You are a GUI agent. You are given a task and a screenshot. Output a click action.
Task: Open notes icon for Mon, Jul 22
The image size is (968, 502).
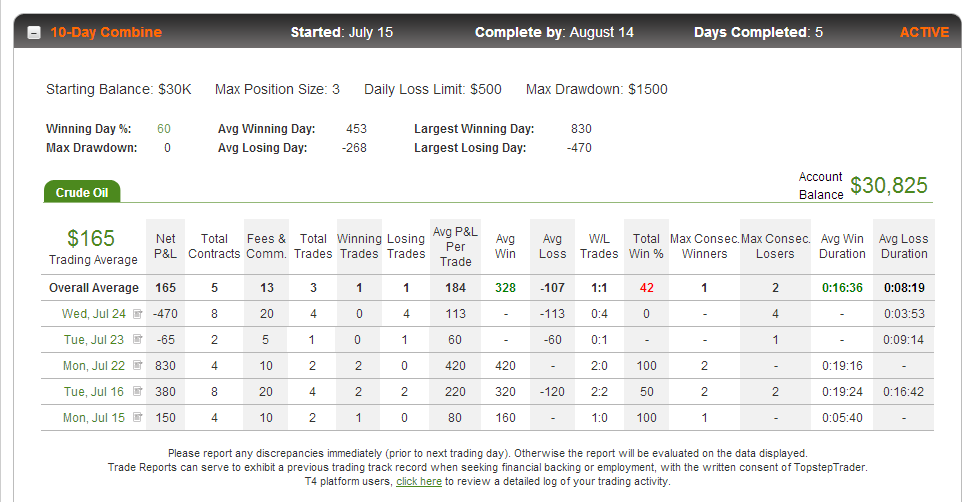click(138, 366)
